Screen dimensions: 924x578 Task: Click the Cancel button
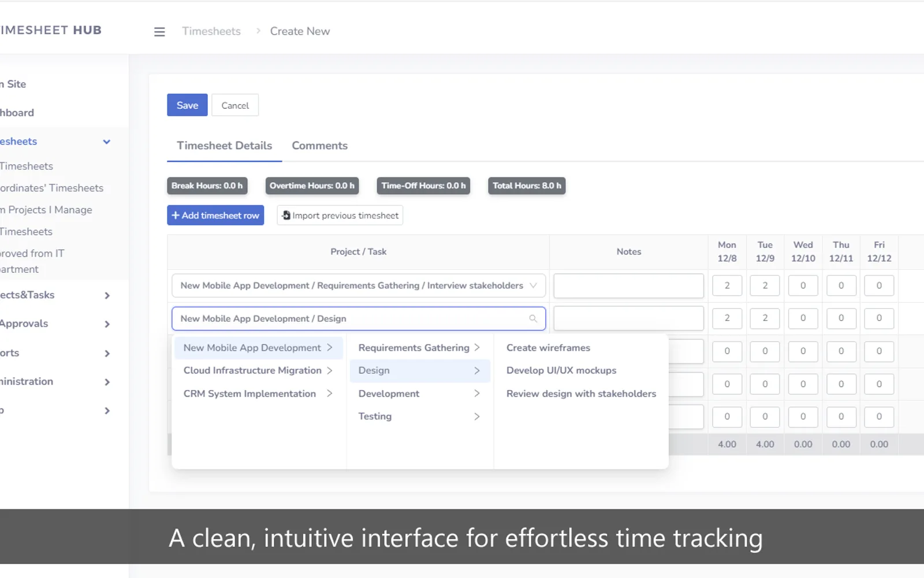tap(235, 105)
